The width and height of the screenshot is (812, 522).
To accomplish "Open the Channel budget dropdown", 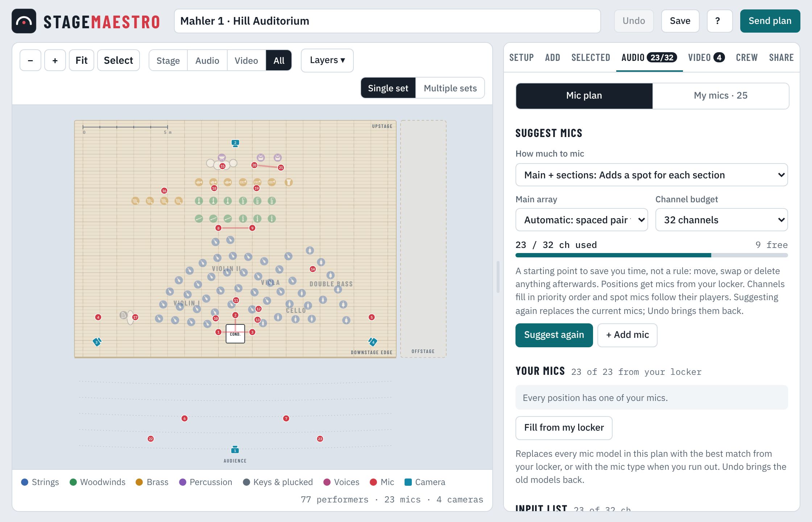I will [x=722, y=220].
